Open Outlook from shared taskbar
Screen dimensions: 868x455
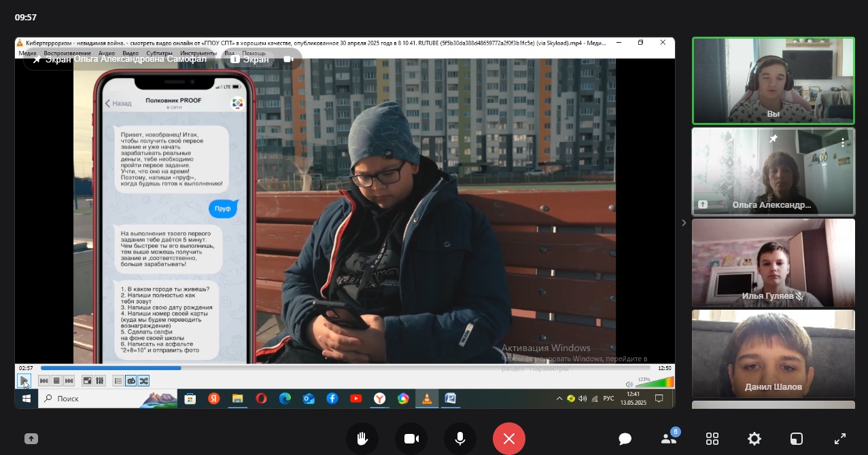tap(309, 399)
